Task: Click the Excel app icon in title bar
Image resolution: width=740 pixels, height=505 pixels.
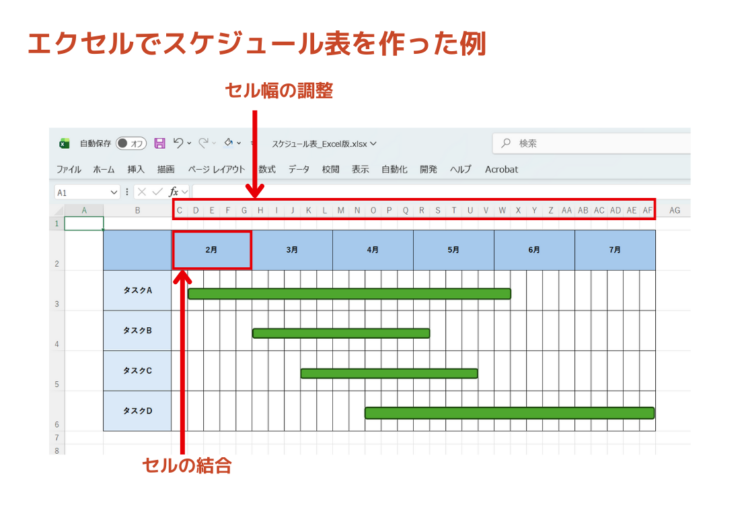Action: (x=64, y=143)
